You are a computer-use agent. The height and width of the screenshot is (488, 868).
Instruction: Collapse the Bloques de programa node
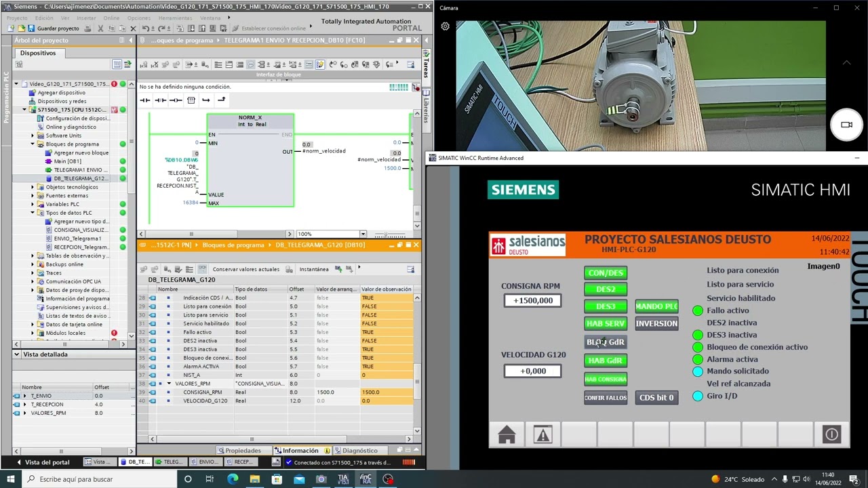33,144
